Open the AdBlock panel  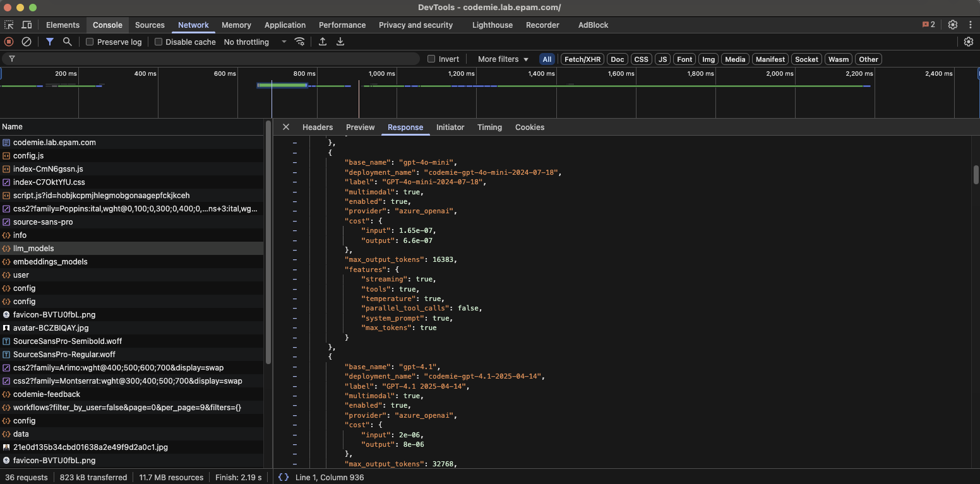coord(593,25)
